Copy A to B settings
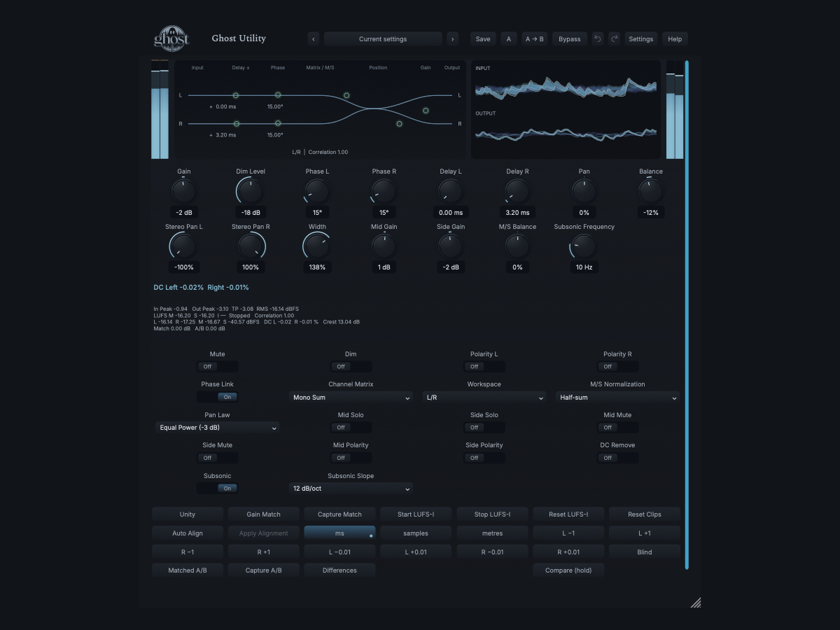The image size is (840, 630). (535, 39)
